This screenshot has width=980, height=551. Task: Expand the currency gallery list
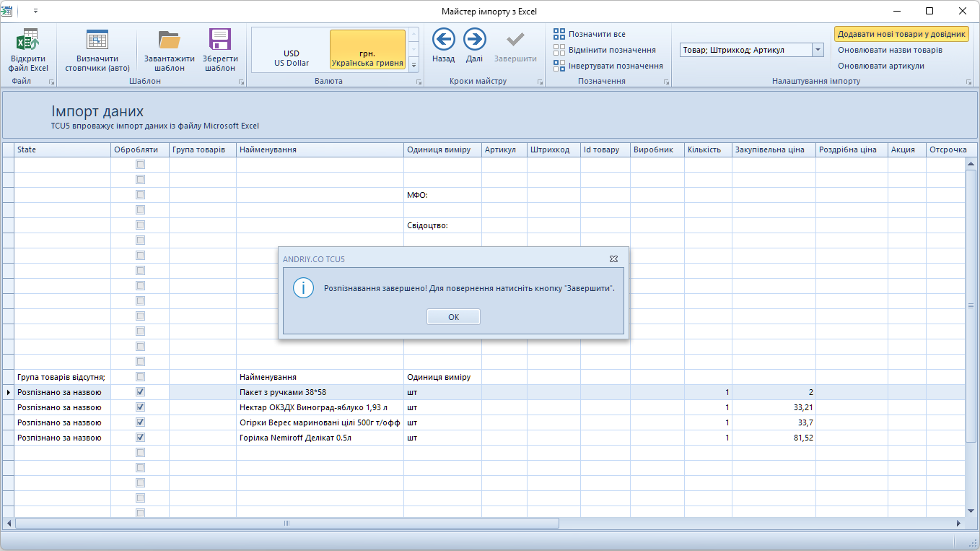pyautogui.click(x=414, y=65)
